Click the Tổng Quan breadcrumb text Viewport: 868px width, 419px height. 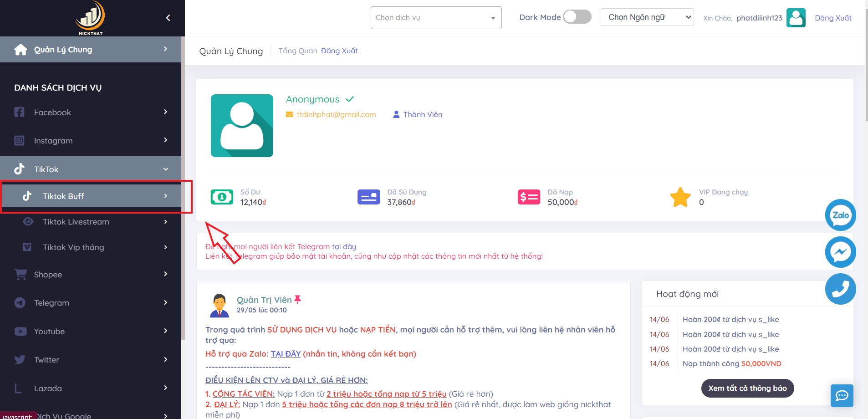click(x=298, y=51)
